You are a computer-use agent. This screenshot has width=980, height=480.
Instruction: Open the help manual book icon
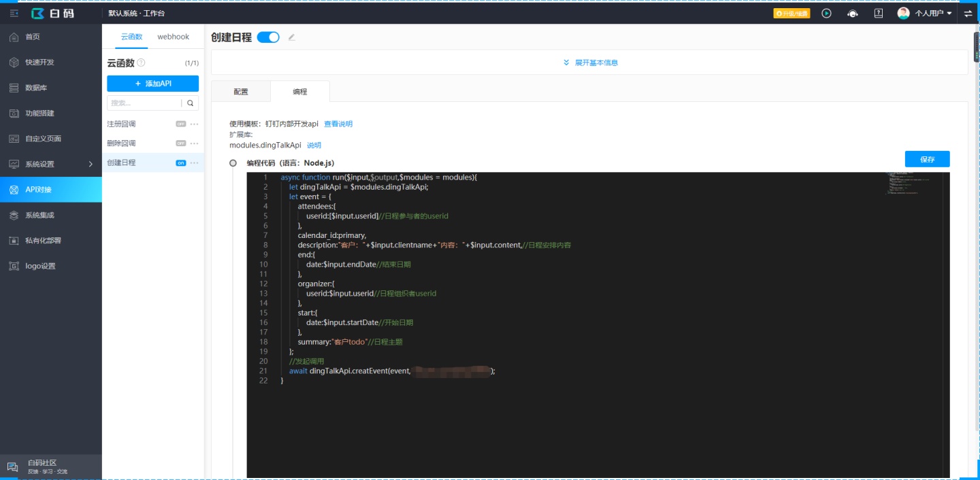pos(879,13)
